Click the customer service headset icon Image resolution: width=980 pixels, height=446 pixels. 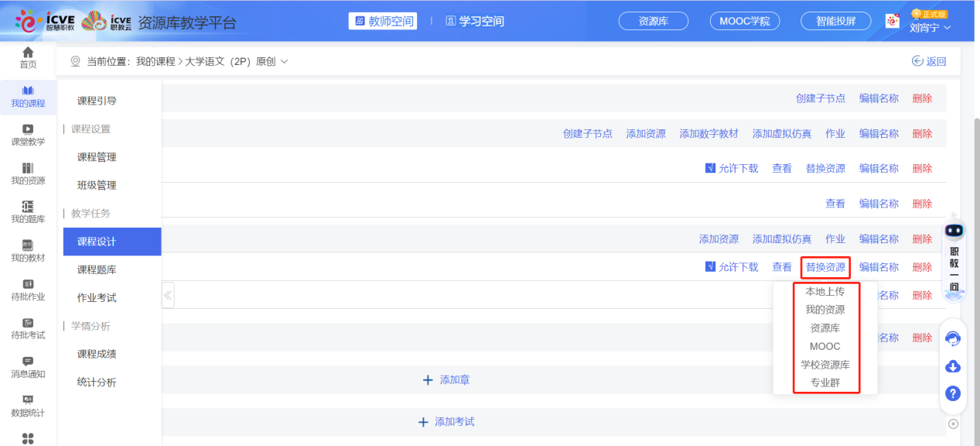(x=952, y=338)
